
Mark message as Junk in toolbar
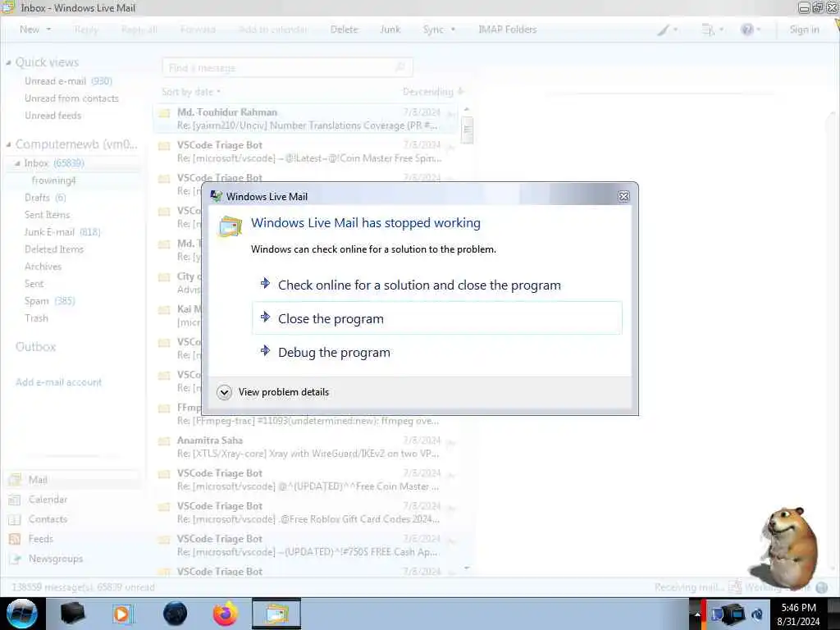390,30
